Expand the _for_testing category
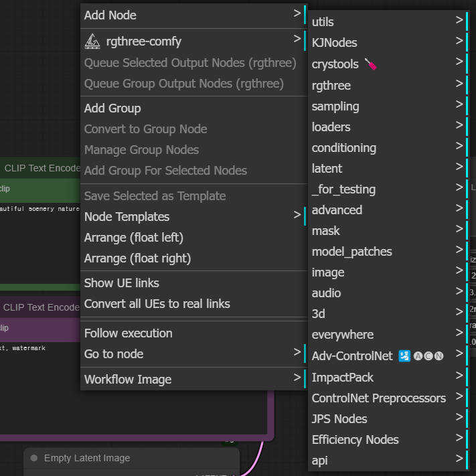 [390, 189]
